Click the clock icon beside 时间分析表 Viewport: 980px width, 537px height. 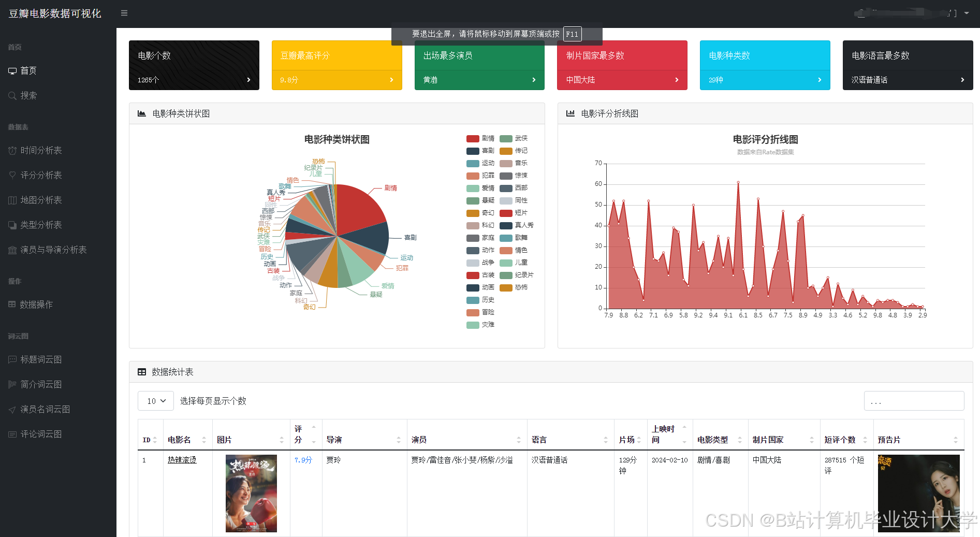click(x=12, y=150)
